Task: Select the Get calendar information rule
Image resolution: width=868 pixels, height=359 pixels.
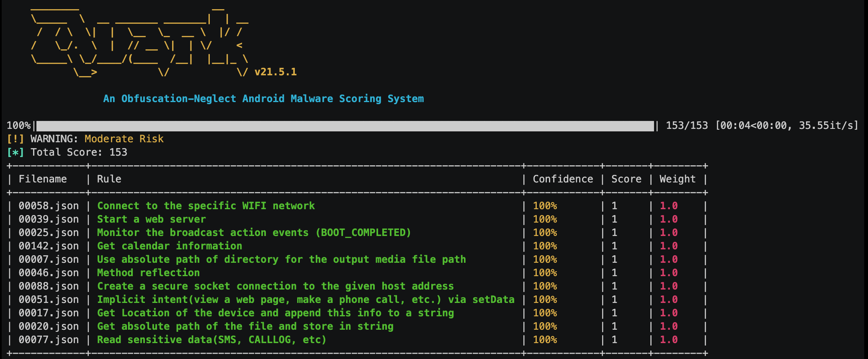Action: coord(170,246)
